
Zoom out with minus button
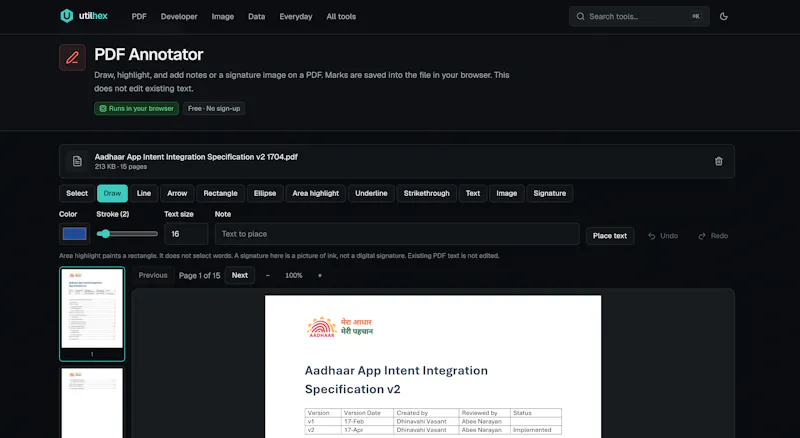[x=267, y=275]
